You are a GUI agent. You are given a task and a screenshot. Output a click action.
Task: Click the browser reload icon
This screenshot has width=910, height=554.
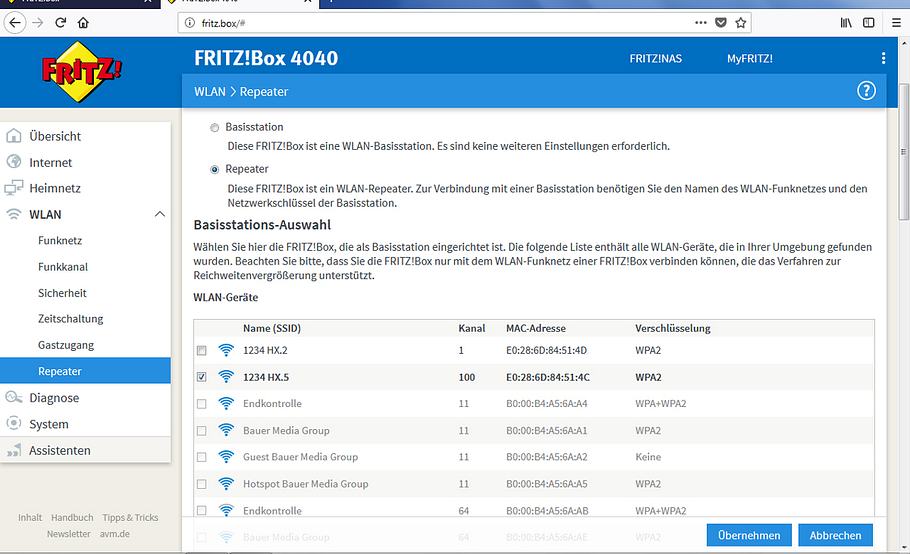click(x=61, y=22)
